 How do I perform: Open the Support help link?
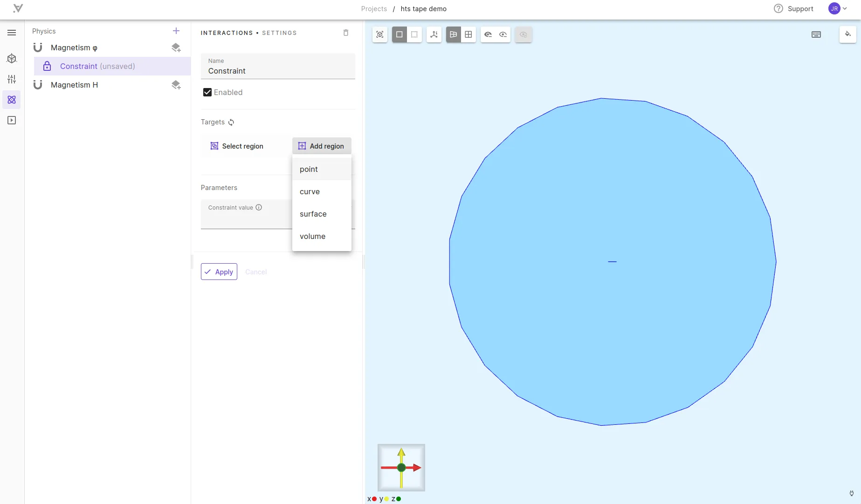tap(793, 8)
